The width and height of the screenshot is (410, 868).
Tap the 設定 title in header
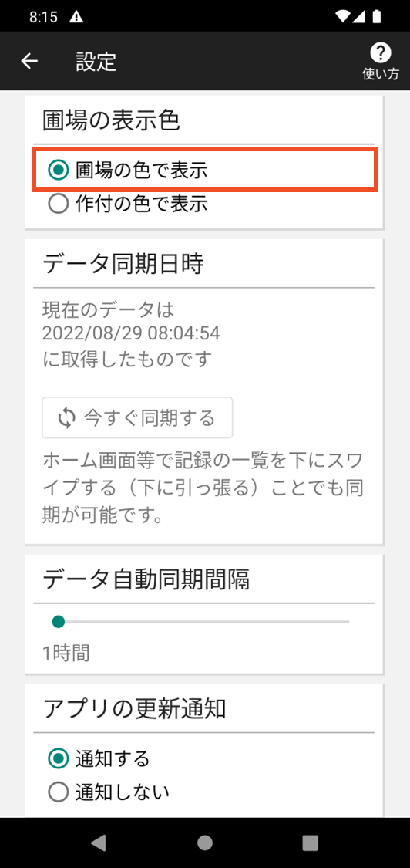click(96, 62)
